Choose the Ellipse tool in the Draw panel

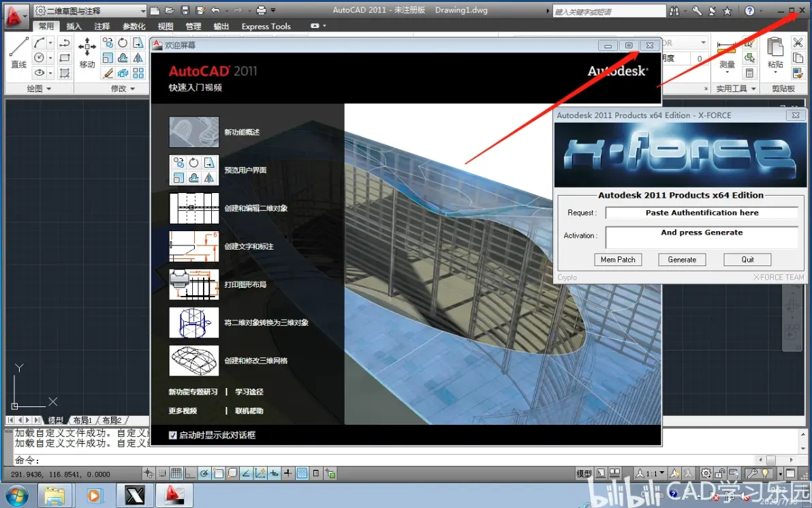(40, 72)
